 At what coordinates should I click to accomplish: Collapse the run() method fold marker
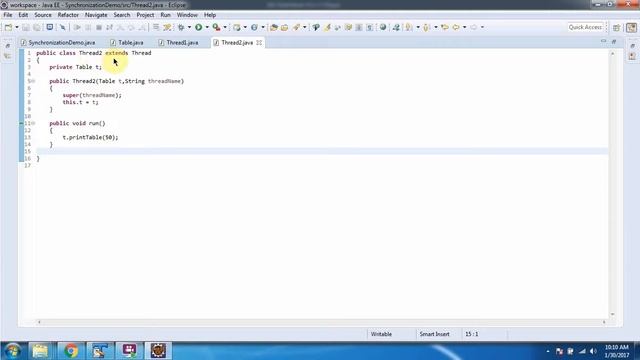point(33,123)
